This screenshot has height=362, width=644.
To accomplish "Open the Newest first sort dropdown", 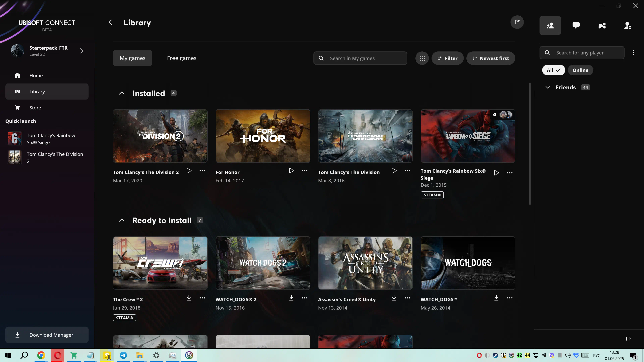I will [491, 58].
